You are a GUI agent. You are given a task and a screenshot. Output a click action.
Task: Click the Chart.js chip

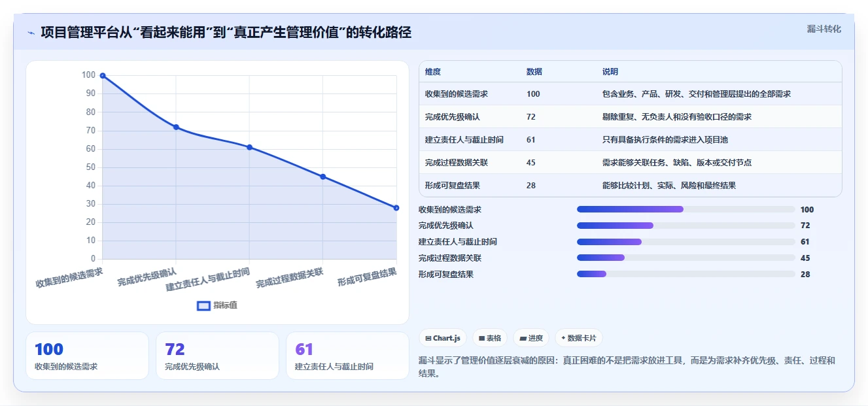pos(443,338)
